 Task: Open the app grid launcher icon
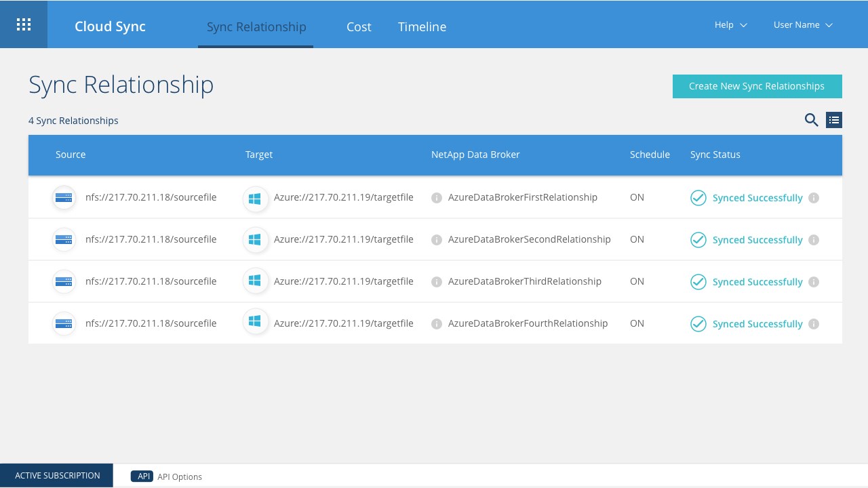(24, 24)
